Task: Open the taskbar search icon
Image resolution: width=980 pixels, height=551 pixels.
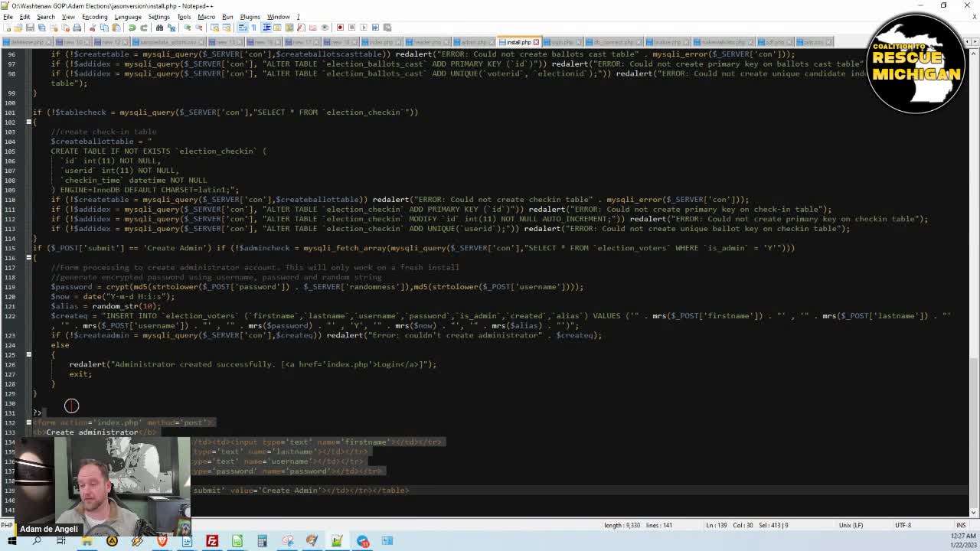Action: coord(36,541)
